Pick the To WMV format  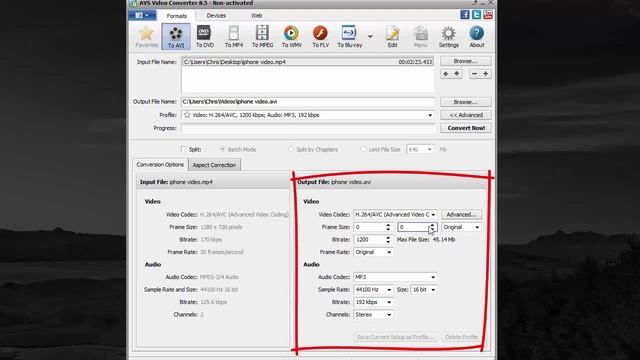[x=291, y=37]
